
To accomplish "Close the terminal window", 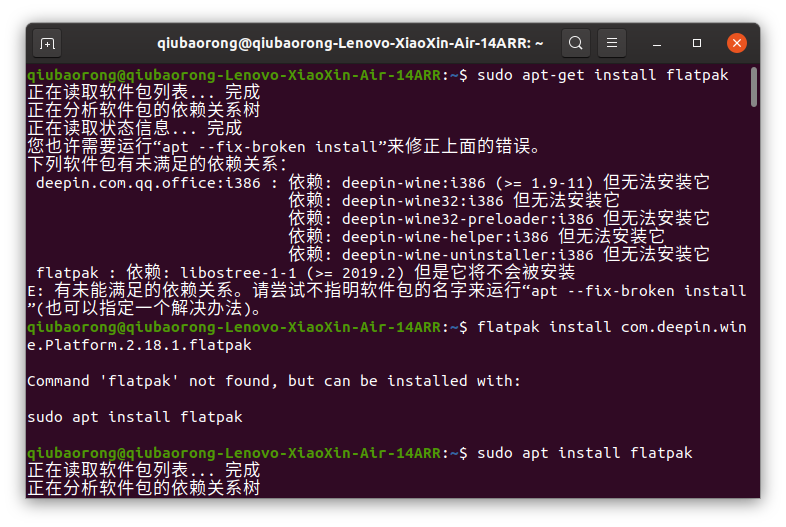I will pyautogui.click(x=737, y=43).
